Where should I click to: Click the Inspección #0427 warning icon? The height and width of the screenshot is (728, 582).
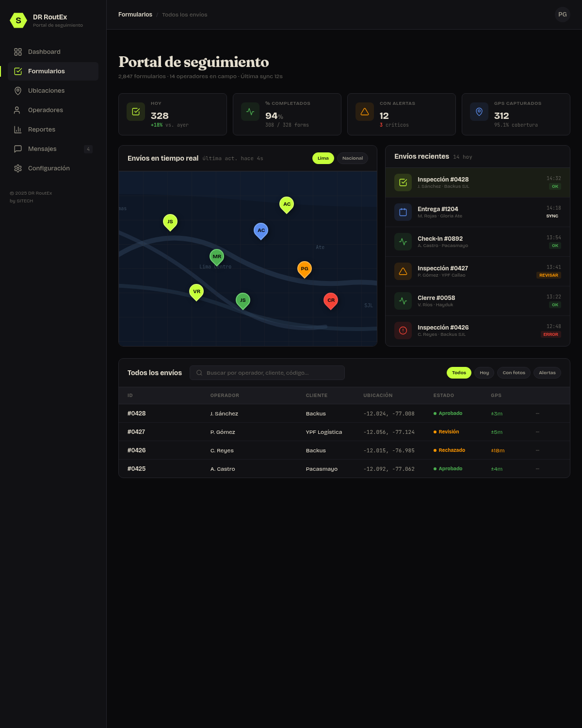click(x=403, y=271)
